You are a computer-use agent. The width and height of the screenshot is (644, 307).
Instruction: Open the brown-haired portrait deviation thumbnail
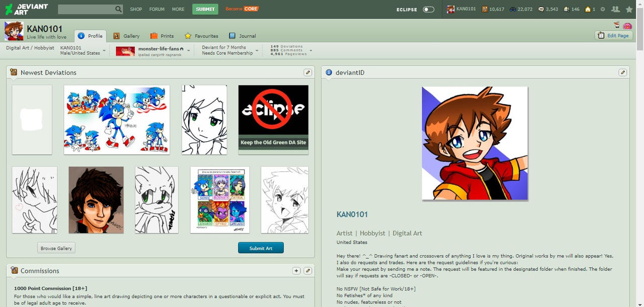[x=96, y=200]
